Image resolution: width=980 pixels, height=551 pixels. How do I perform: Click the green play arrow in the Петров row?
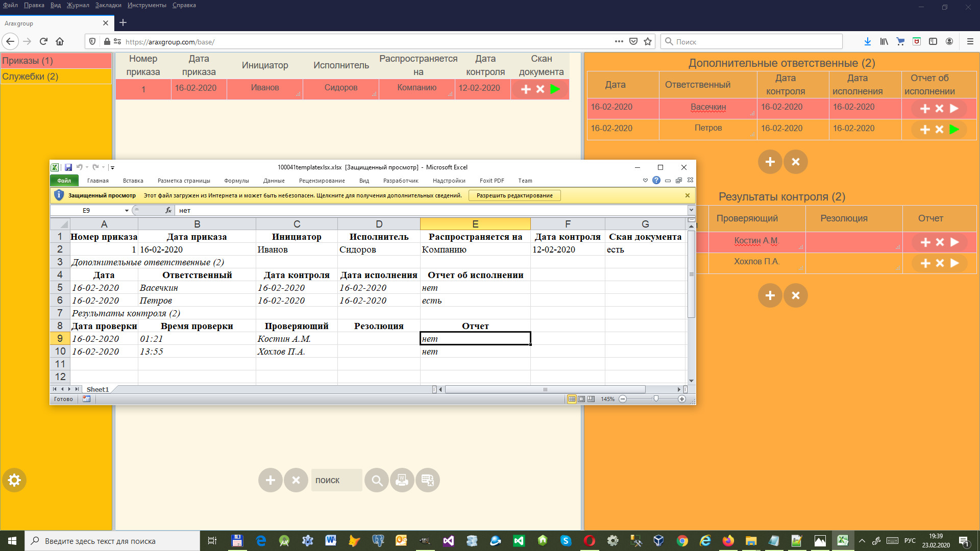pos(953,130)
